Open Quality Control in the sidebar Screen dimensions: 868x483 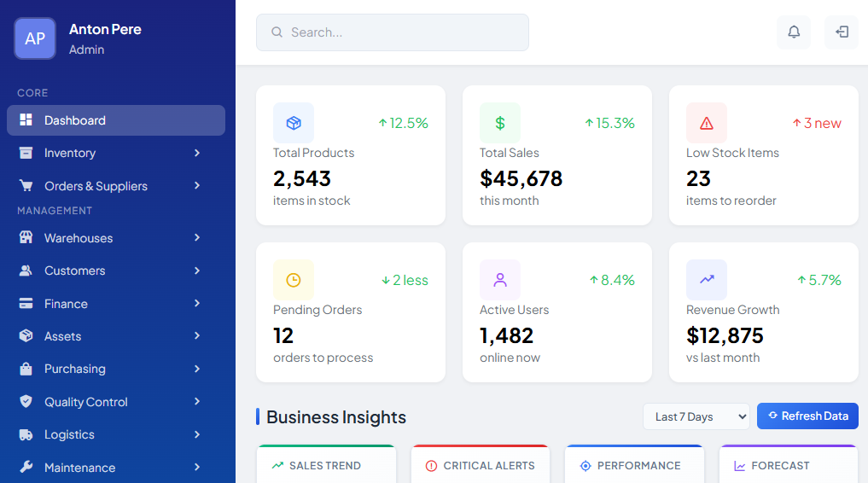116,402
